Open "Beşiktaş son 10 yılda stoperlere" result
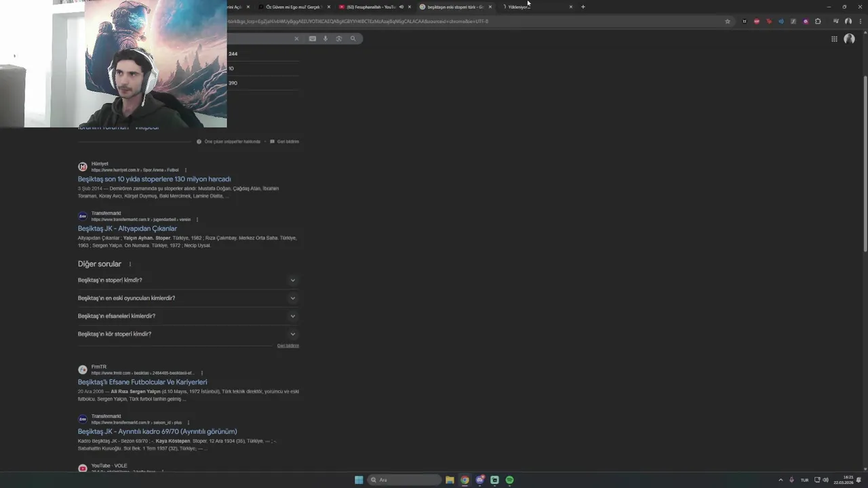Viewport: 868px width, 488px height. click(x=154, y=179)
